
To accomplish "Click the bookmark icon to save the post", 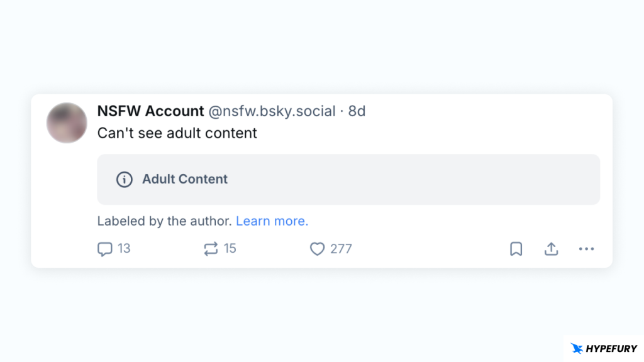I will [516, 248].
